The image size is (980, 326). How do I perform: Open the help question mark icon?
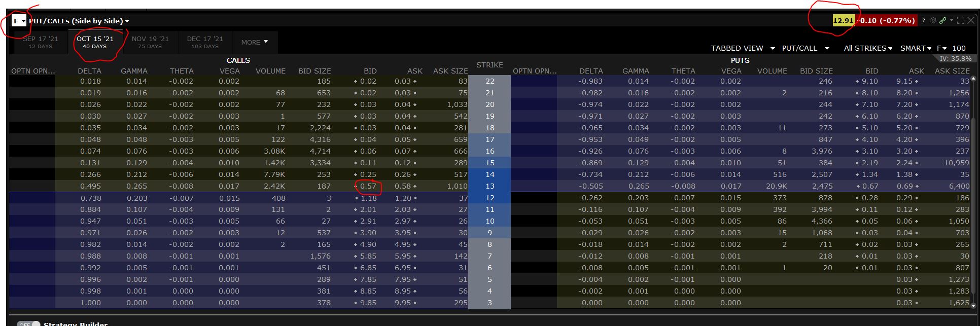(924, 21)
